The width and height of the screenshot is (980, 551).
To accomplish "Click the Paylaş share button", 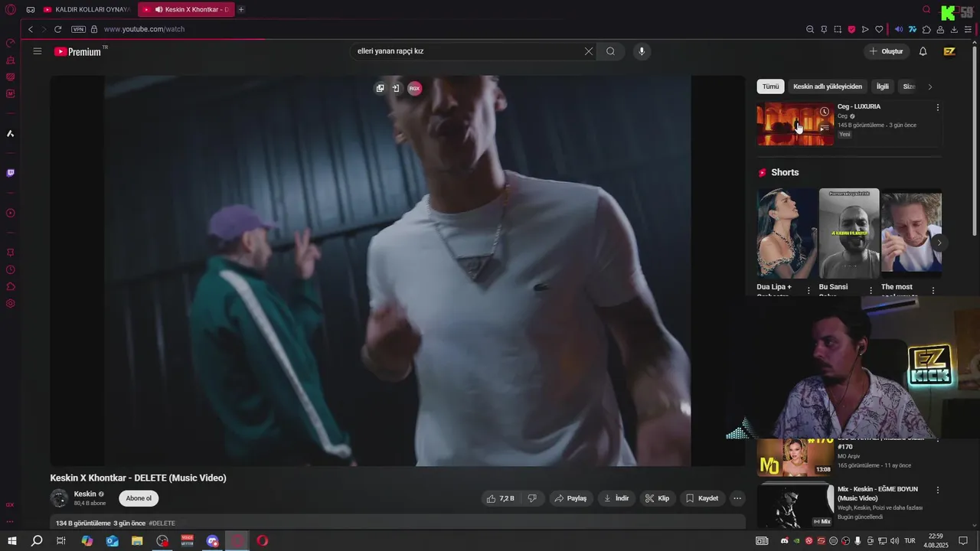I will [x=570, y=498].
